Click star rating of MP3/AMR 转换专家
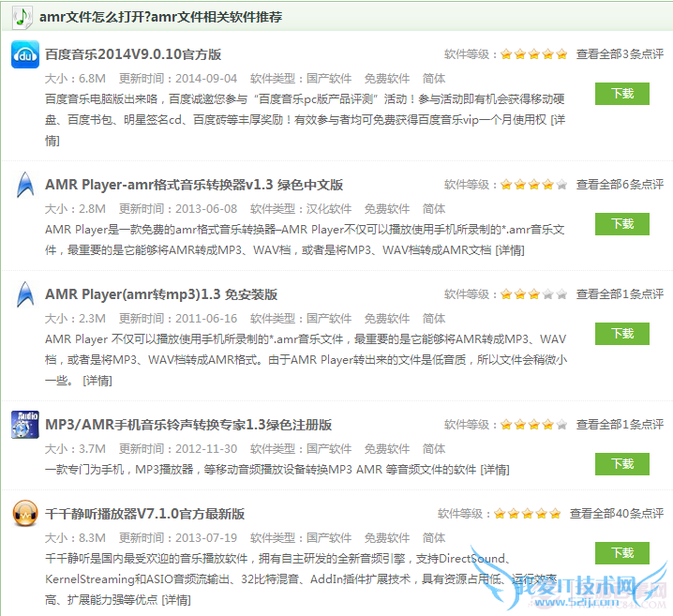 534,425
